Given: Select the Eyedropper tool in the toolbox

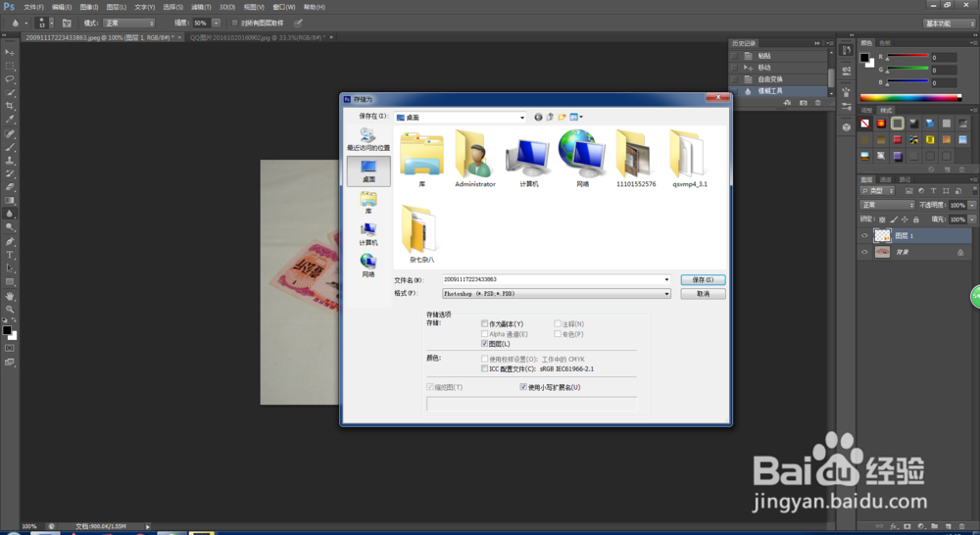Looking at the screenshot, I should (x=10, y=120).
